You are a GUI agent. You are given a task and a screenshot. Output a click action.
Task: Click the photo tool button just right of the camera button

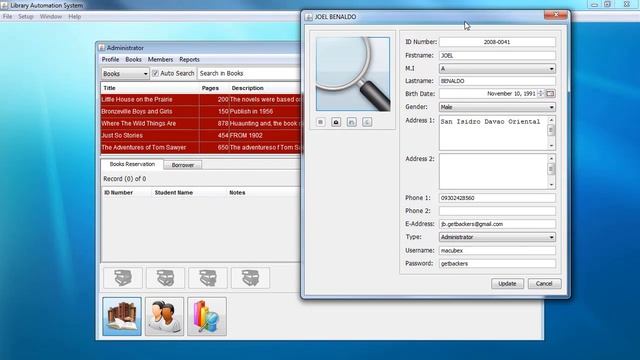351,122
